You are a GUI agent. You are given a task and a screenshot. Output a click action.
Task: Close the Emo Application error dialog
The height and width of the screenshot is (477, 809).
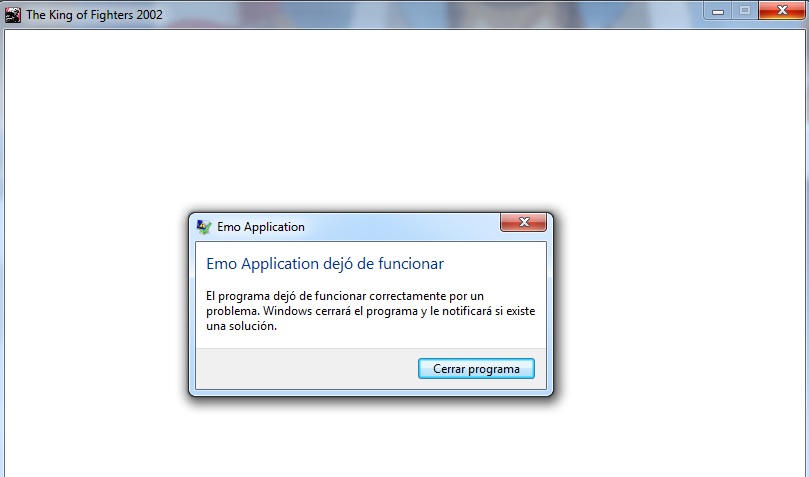(x=523, y=222)
